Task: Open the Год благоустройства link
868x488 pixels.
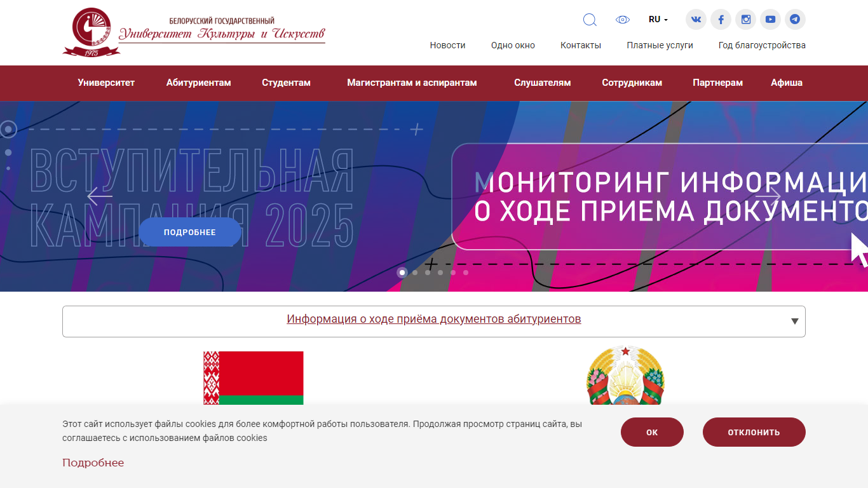Action: coord(762,45)
